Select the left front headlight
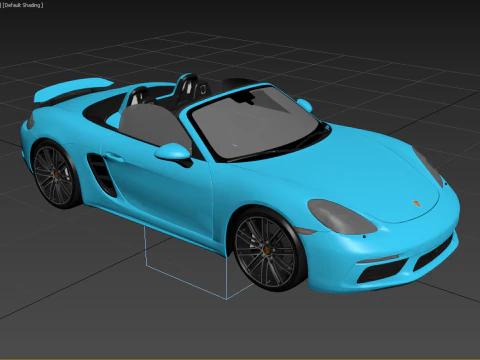This screenshot has height=360, width=480. pos(341,217)
